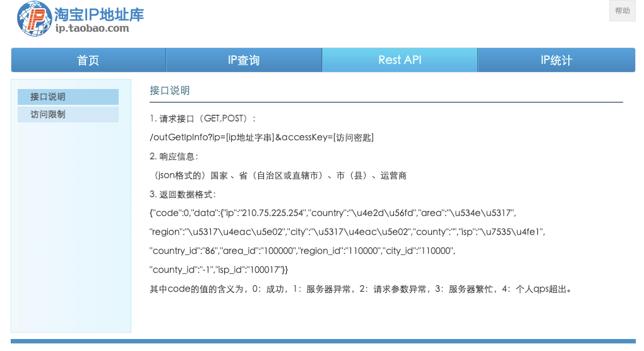Click the Taobao IP globe logo icon

click(35, 18)
